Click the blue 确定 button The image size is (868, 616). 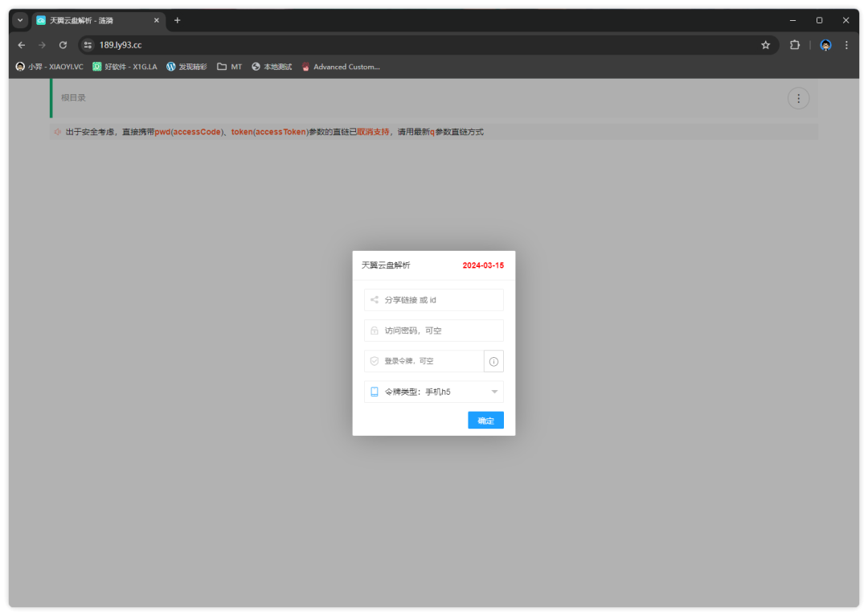click(x=485, y=420)
